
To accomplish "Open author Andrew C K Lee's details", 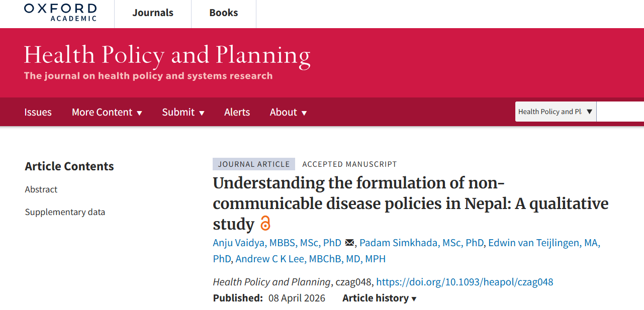I will pos(310,259).
